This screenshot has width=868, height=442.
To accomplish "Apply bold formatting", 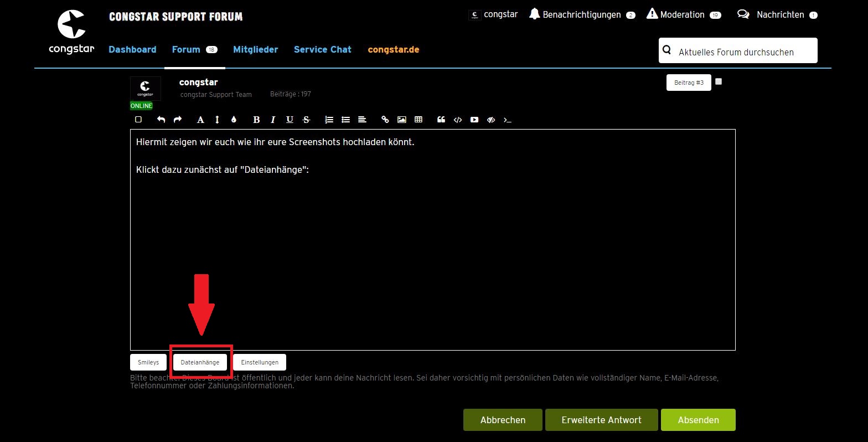I will point(256,120).
